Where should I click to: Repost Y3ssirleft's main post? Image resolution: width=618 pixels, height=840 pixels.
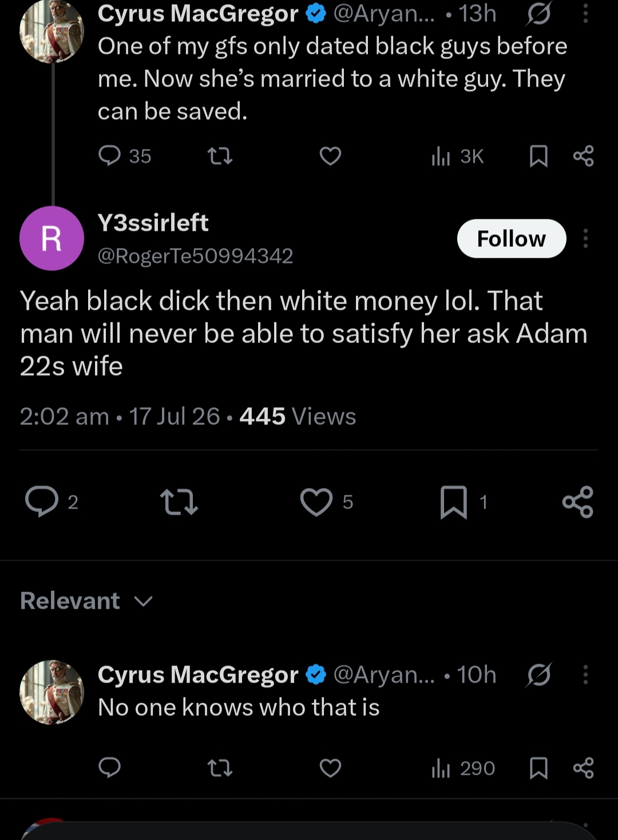(x=179, y=502)
